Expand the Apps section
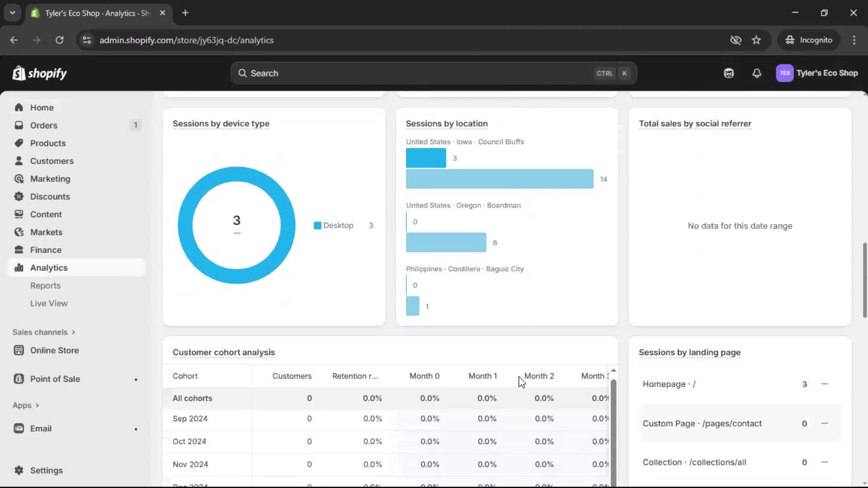This screenshot has height=488, width=868. pos(26,405)
